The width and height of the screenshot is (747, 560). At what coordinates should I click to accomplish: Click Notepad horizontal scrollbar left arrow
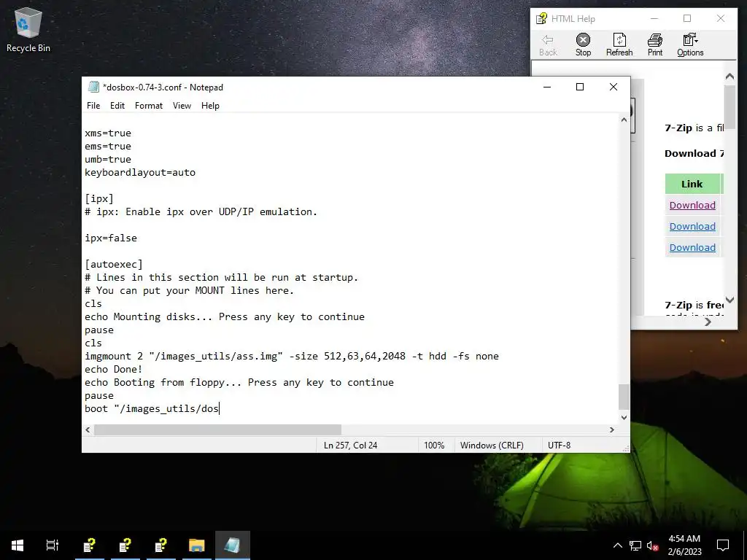coord(88,430)
